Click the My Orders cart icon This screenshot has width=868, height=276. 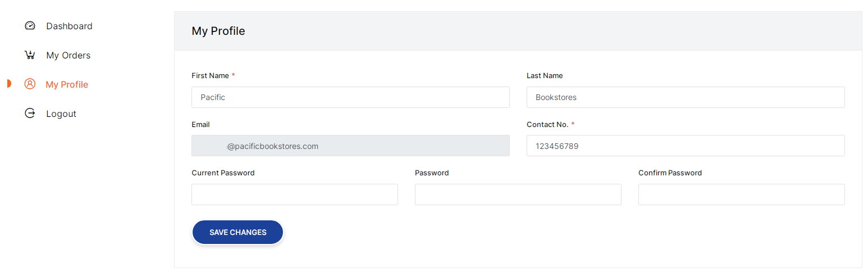(30, 55)
